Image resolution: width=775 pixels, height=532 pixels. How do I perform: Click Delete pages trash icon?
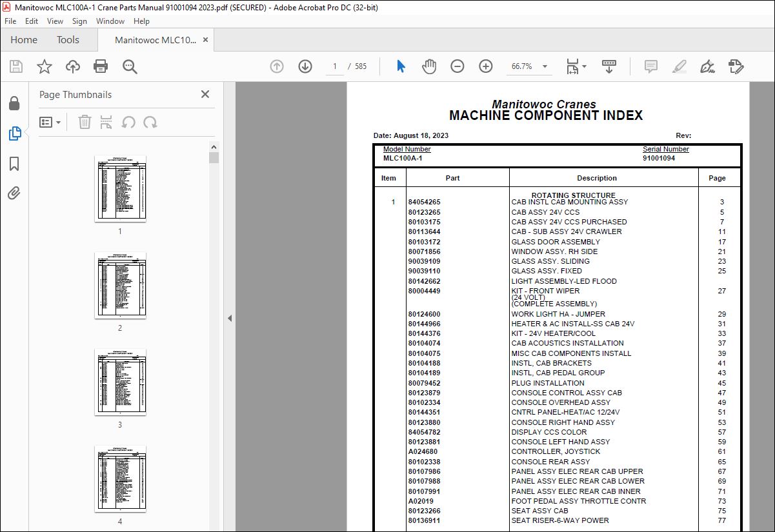[85, 122]
